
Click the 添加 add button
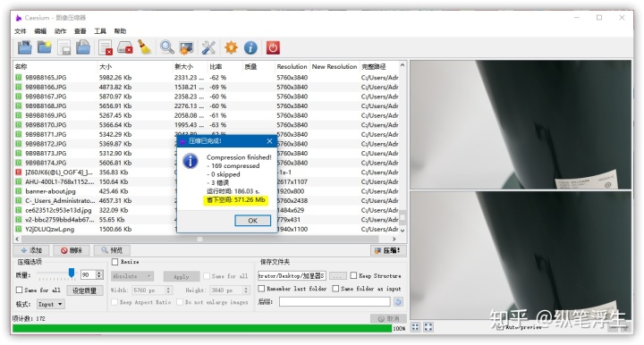point(31,250)
